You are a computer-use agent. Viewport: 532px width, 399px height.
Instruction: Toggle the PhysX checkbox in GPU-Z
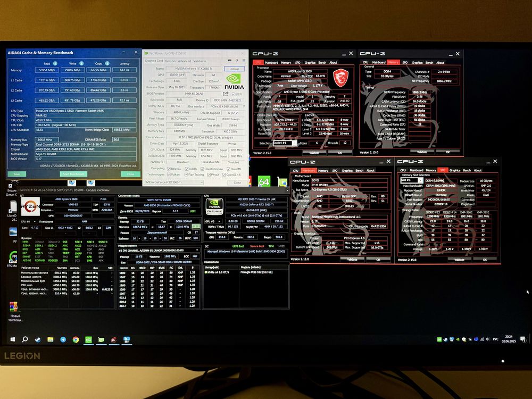tap(209, 174)
